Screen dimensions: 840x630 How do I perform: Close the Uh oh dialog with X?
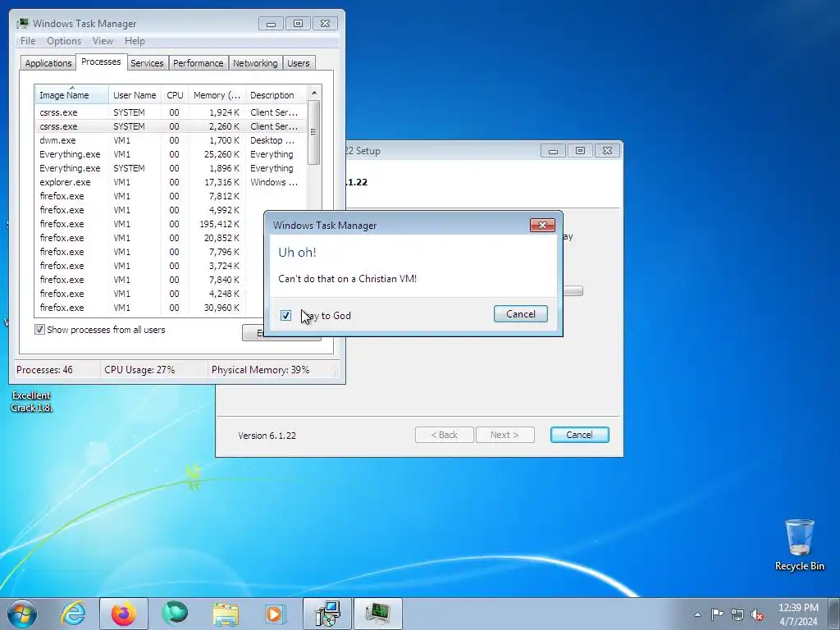pyautogui.click(x=542, y=225)
